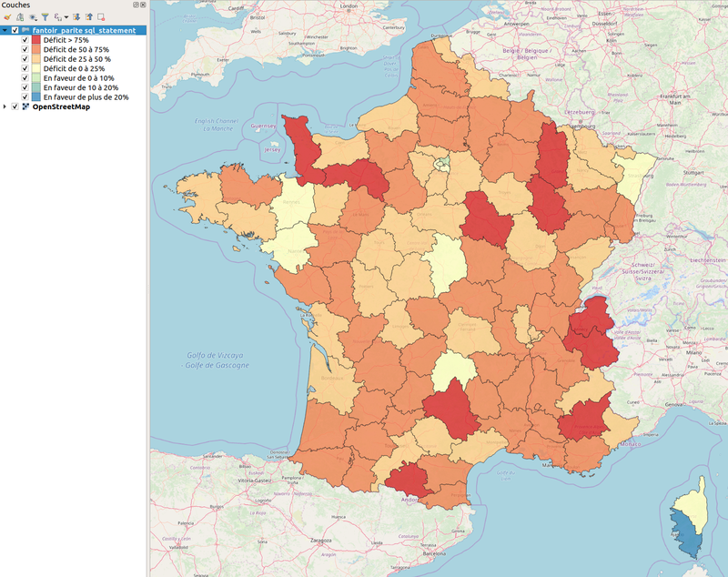The height and width of the screenshot is (577, 728).
Task: Open the expression filter dropdown arrow
Action: pyautogui.click(x=66, y=16)
